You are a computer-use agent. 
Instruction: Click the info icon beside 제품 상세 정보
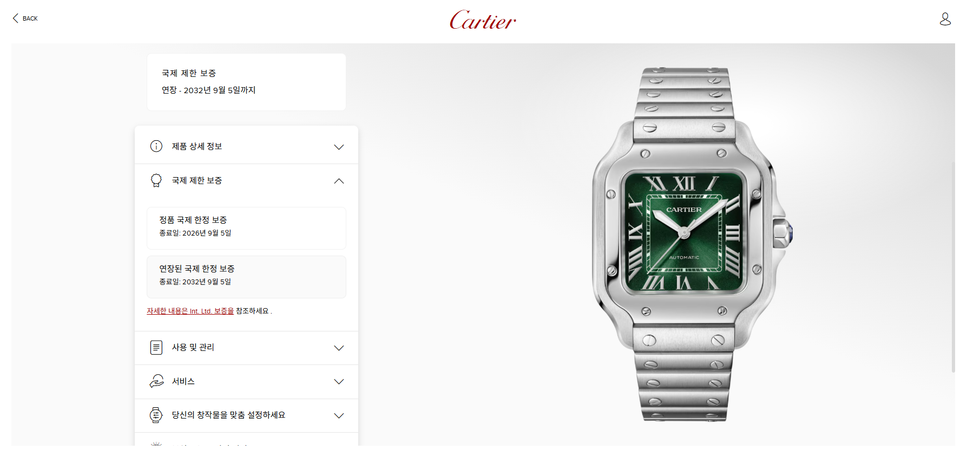tap(156, 146)
